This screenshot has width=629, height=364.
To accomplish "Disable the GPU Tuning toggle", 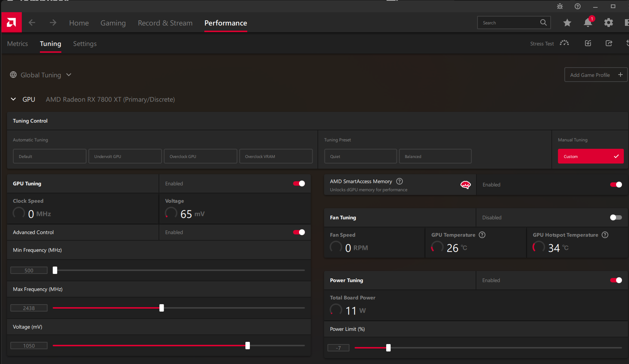I will tap(299, 183).
